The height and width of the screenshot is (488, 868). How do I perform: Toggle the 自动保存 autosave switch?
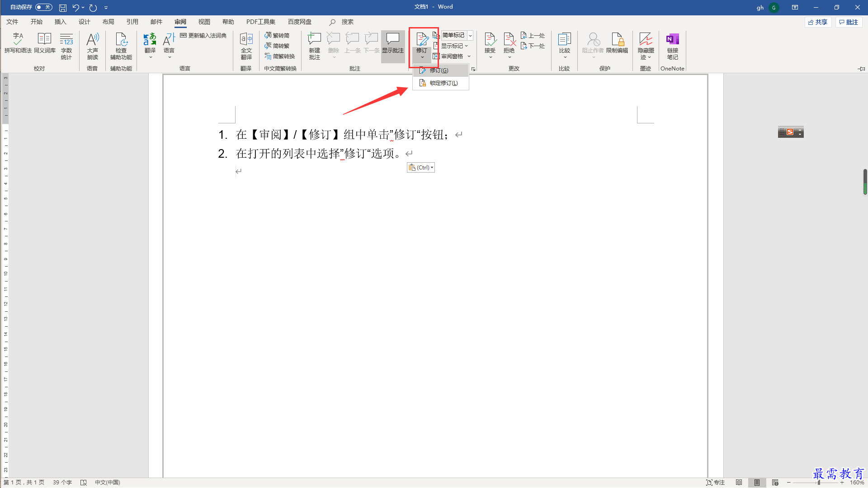click(44, 7)
